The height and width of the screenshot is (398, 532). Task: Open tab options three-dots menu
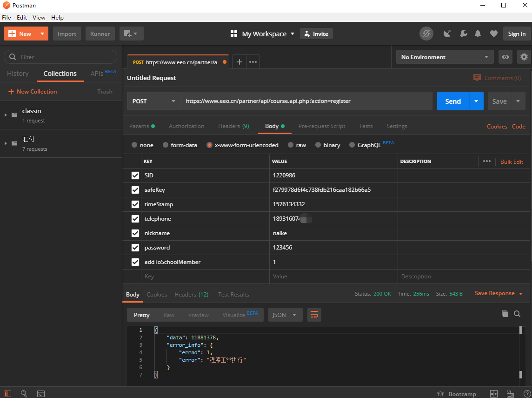253,62
